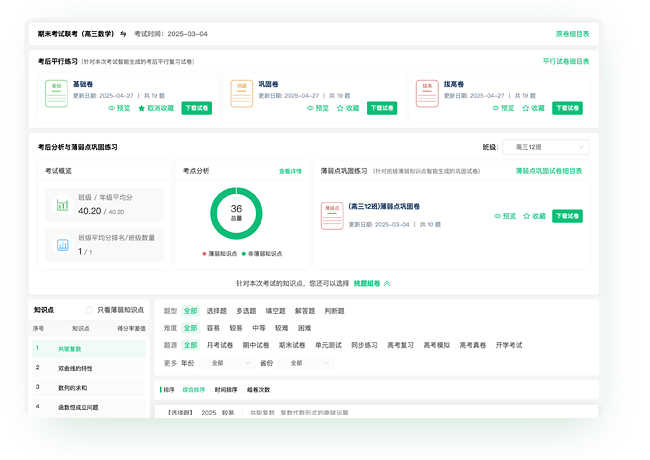The height and width of the screenshot is (460, 650).
Task: Click the 薄弱点巩固卷 document icon
Action: (x=331, y=216)
